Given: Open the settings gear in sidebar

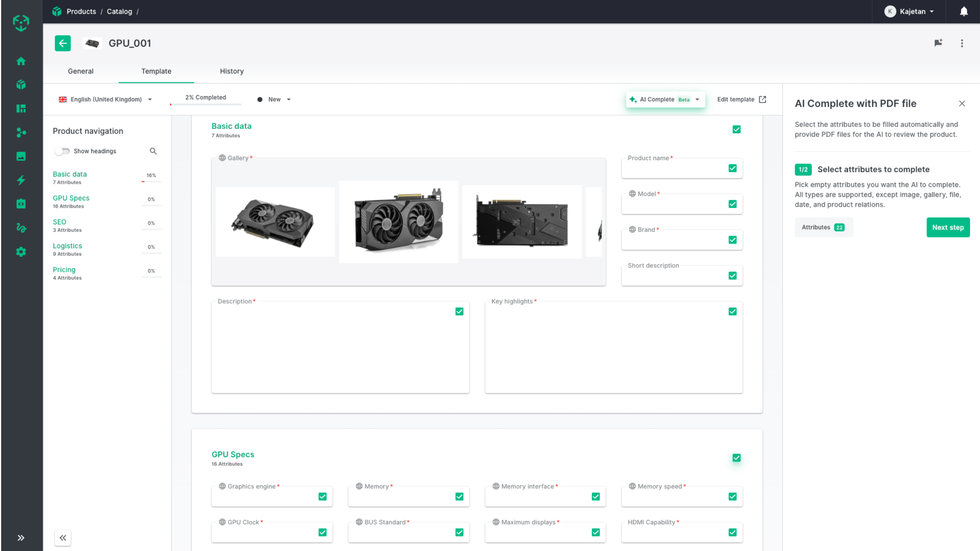Looking at the screenshot, I should tap(21, 252).
